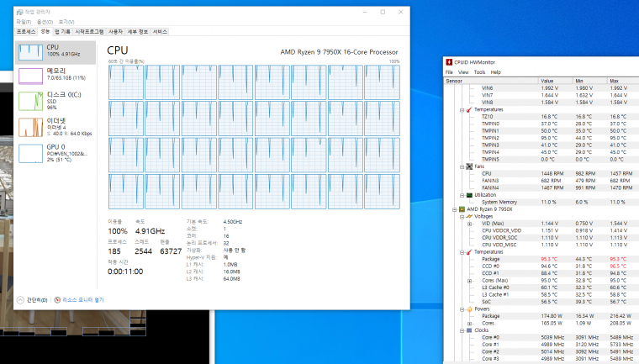Collapse the Fans tree node
The width and height of the screenshot is (639, 364).
click(x=462, y=166)
